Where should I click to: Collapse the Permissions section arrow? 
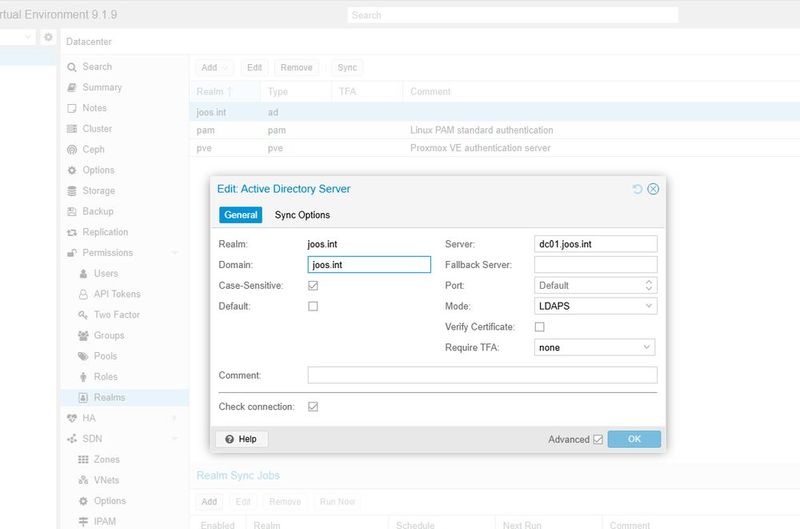pos(175,253)
